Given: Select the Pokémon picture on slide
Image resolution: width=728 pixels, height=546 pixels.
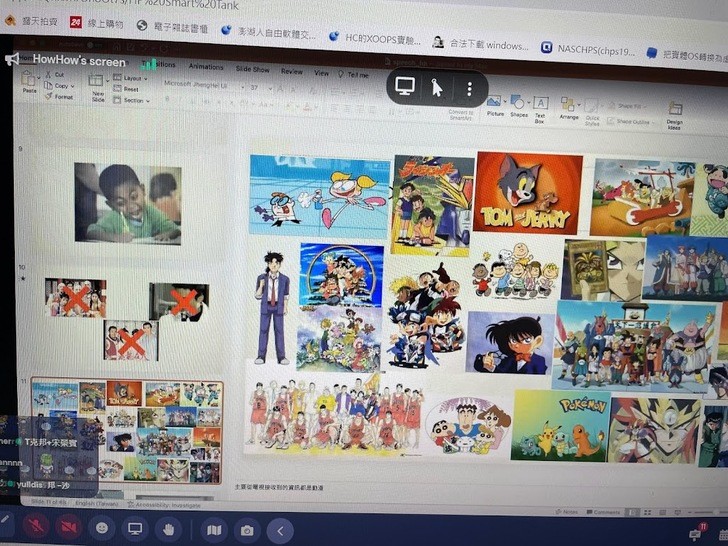Looking at the screenshot, I should point(560,426).
